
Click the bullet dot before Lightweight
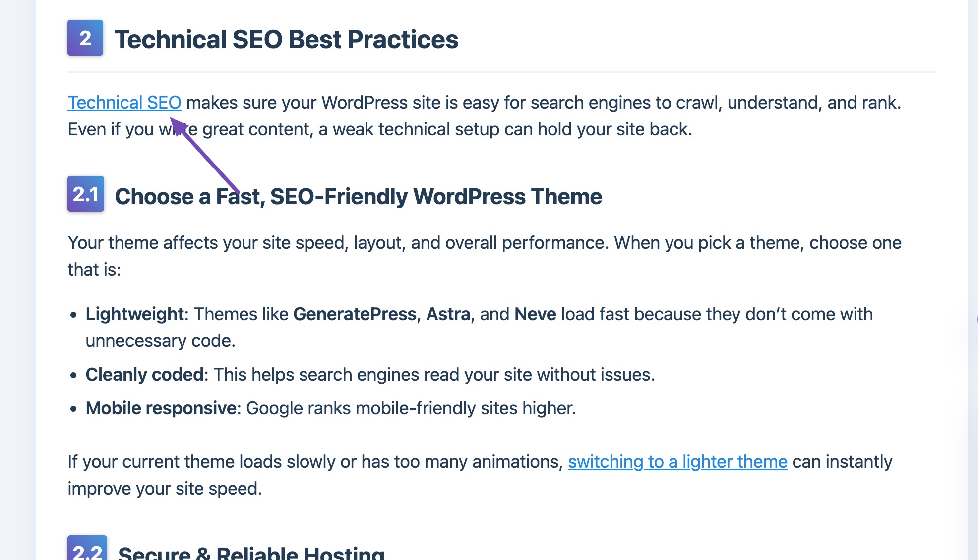click(x=74, y=315)
